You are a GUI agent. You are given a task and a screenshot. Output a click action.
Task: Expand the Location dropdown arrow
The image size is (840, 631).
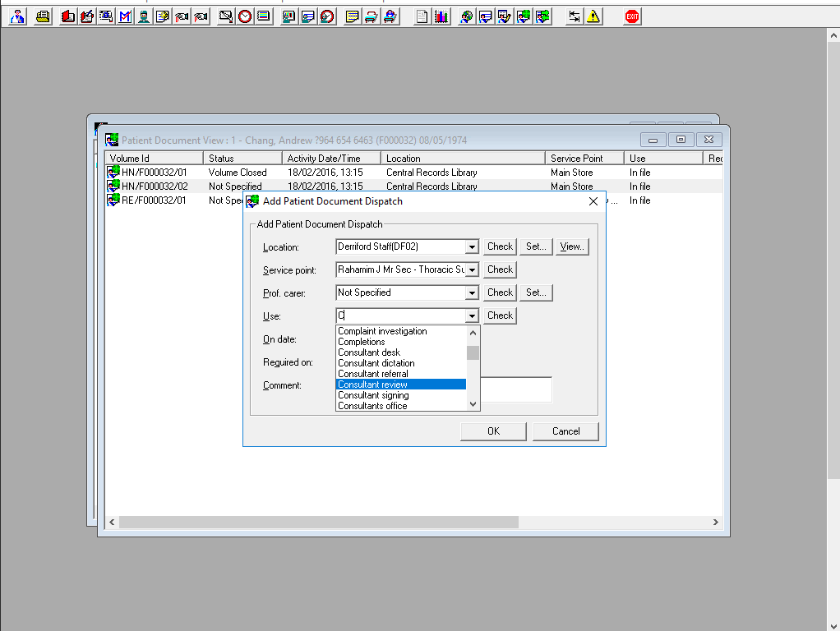point(472,247)
